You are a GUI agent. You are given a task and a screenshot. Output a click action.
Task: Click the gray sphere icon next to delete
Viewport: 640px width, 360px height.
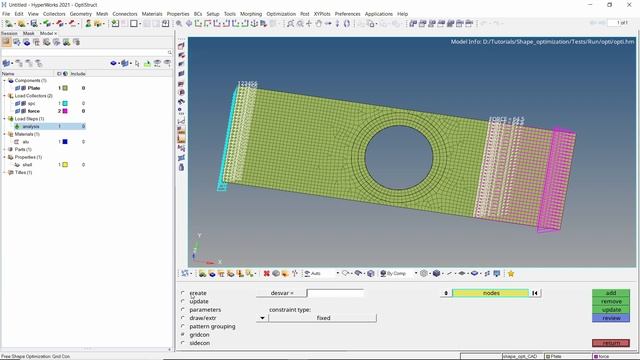point(276,273)
